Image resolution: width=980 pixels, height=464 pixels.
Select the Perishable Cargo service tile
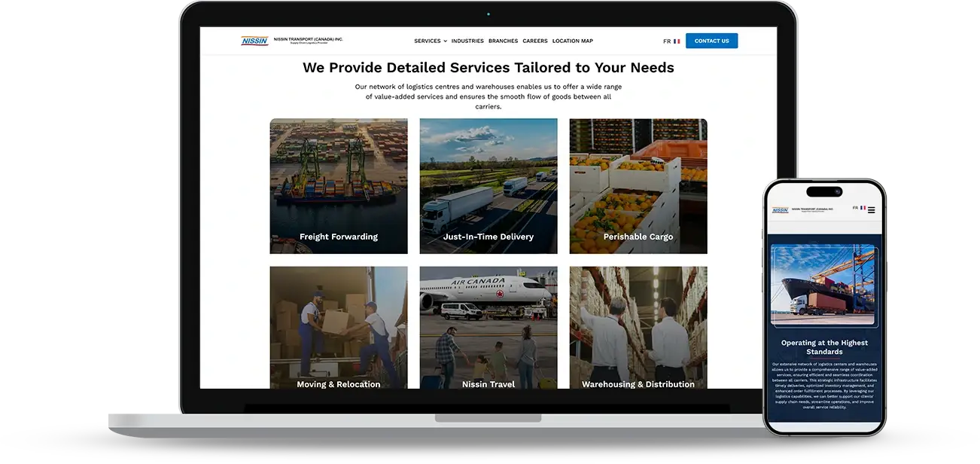pos(638,185)
